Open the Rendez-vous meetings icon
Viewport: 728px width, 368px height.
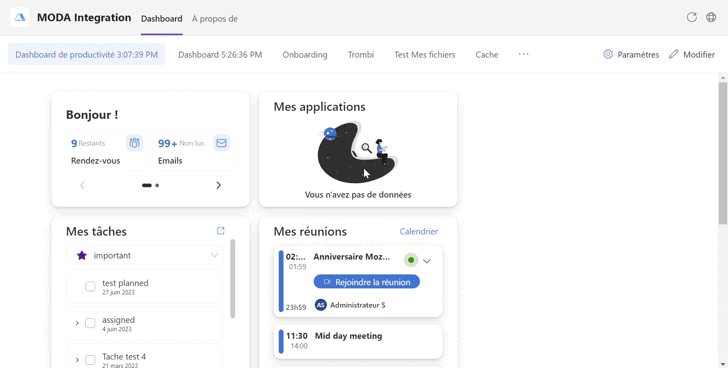(x=134, y=143)
